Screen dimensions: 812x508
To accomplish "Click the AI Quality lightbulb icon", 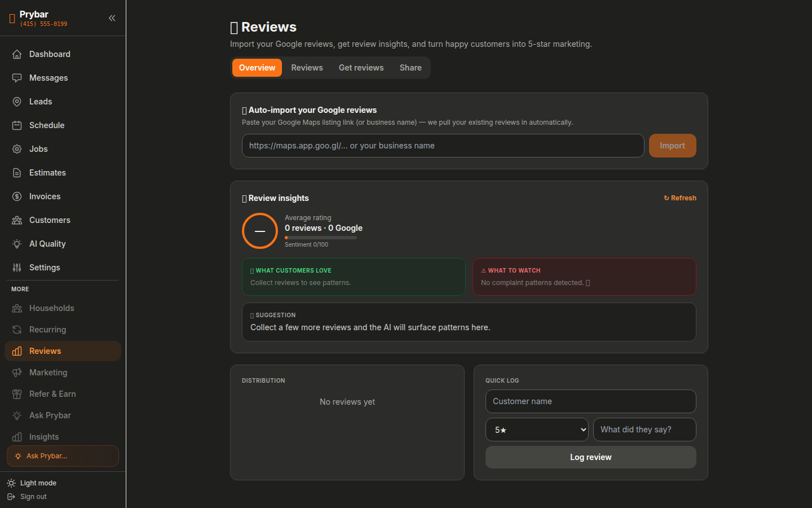I will [17, 244].
